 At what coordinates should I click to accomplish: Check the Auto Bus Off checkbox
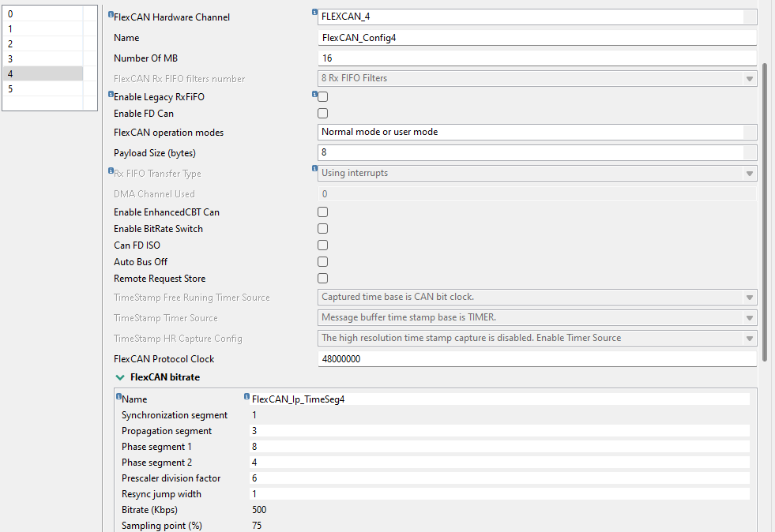click(322, 262)
